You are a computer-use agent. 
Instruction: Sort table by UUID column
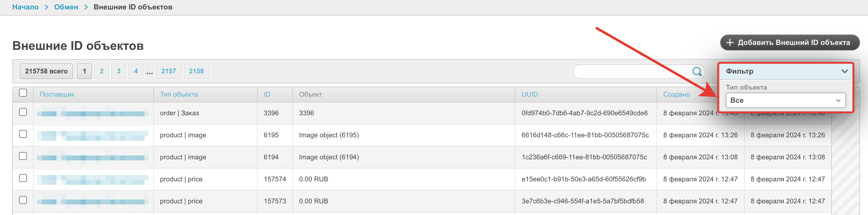[529, 95]
